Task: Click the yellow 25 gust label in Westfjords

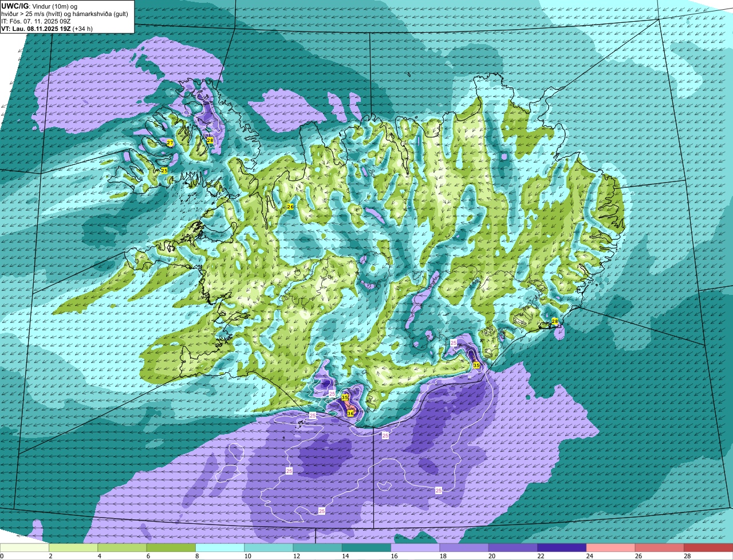Action: 164,171
